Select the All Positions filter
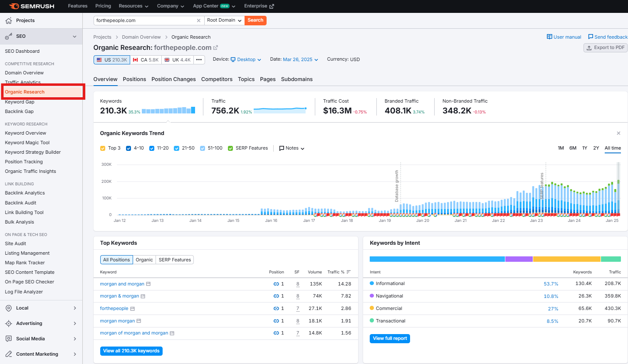 pos(116,260)
